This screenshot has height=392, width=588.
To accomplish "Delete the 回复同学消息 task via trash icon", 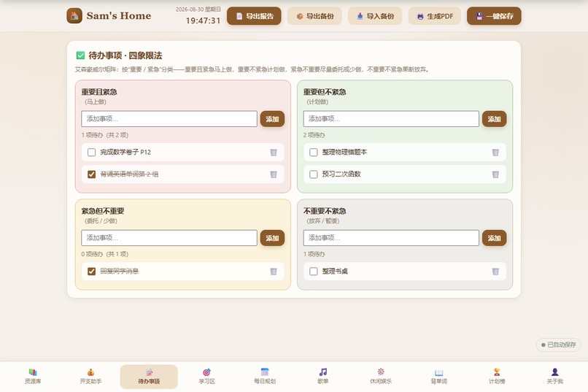I will [x=274, y=272].
